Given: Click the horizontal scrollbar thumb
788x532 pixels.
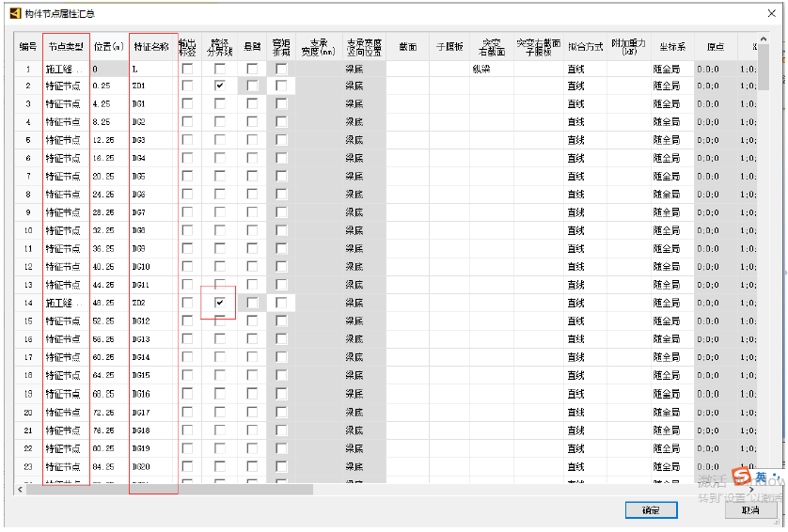Looking at the screenshot, I should coord(170,490).
